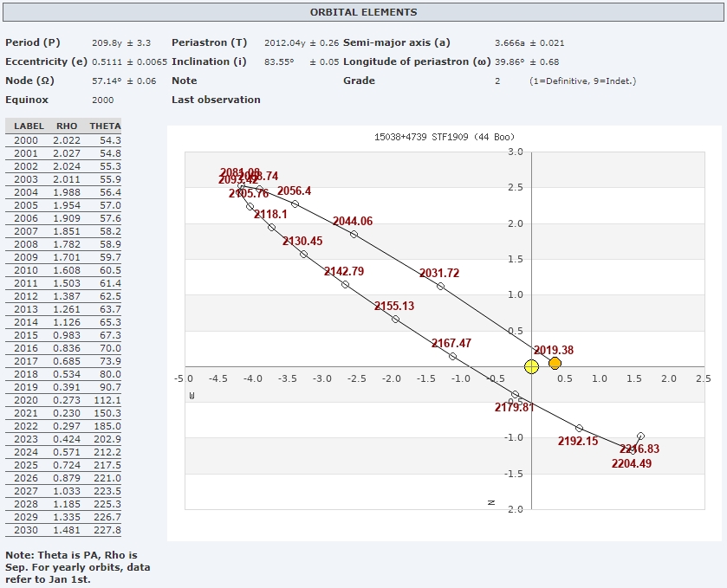
Task: Click the Period (P) label
Action: tap(34, 42)
